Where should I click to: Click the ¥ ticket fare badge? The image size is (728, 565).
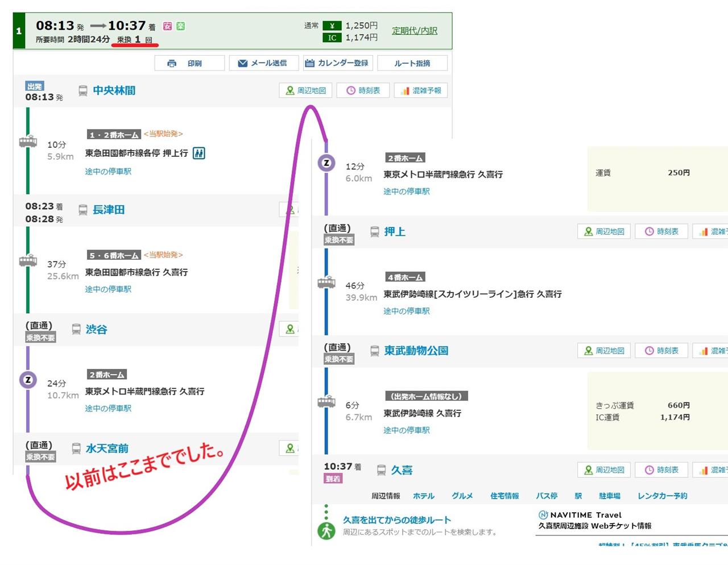tap(332, 26)
